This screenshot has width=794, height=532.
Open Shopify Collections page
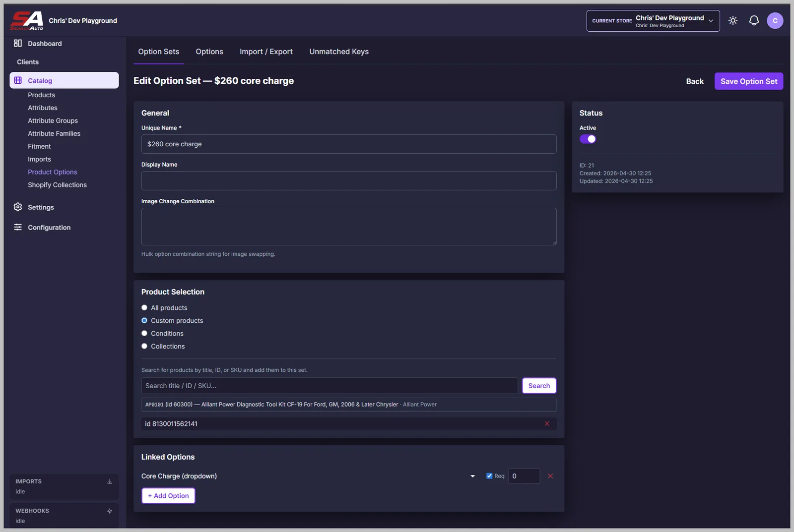[58, 185]
